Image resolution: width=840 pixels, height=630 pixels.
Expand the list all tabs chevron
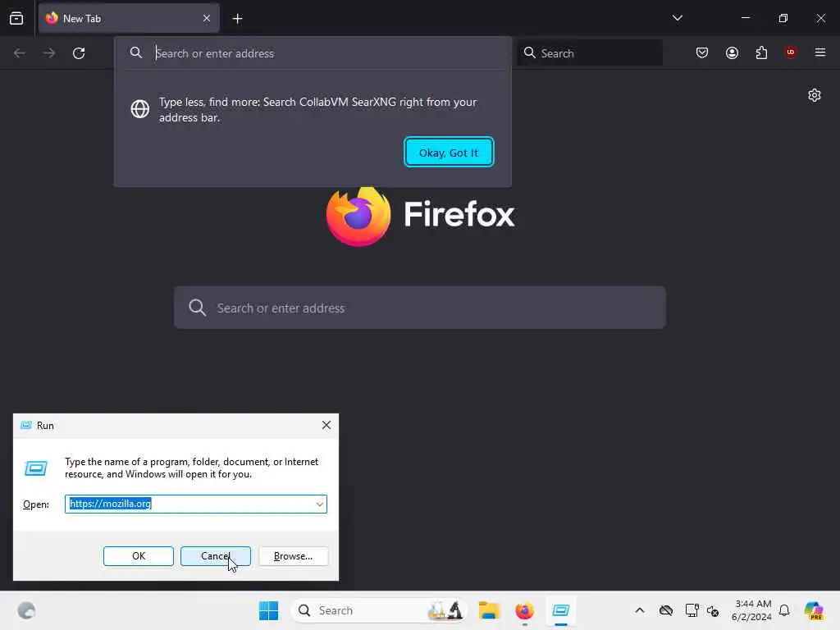pyautogui.click(x=677, y=18)
